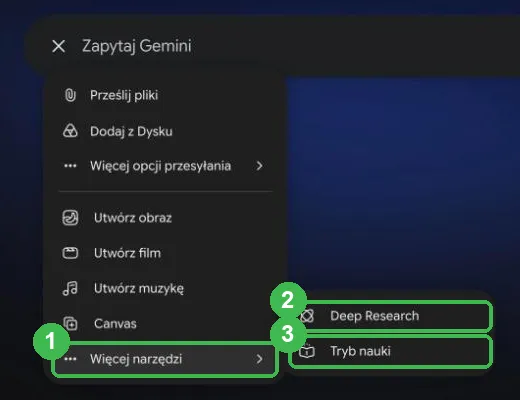Select the Prześlij pliki menu entry
This screenshot has height=400, width=520.
(x=165, y=95)
